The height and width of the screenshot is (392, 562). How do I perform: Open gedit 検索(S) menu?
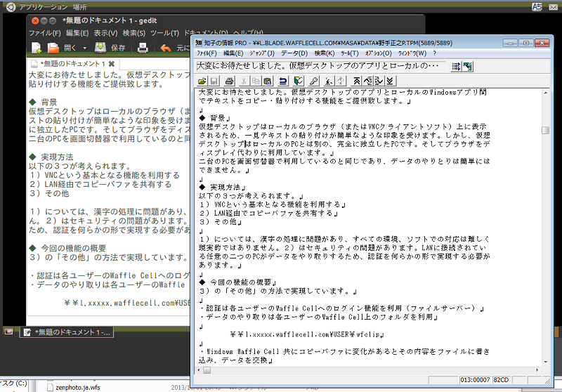tap(134, 33)
